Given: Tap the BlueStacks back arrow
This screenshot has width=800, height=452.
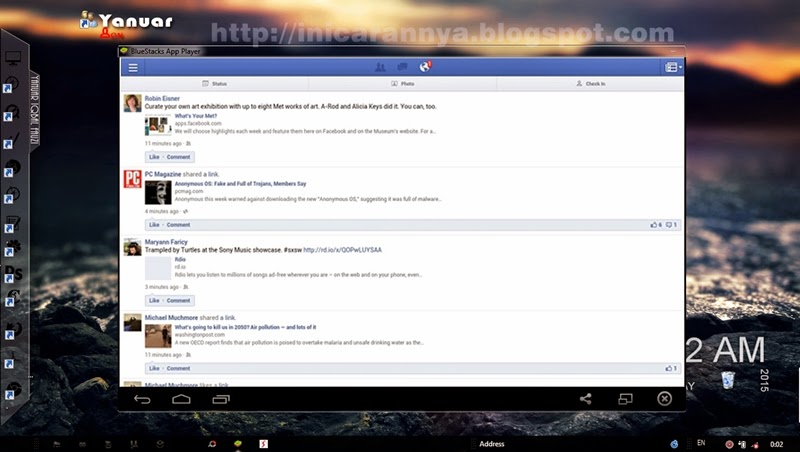Looking at the screenshot, I should [142, 399].
